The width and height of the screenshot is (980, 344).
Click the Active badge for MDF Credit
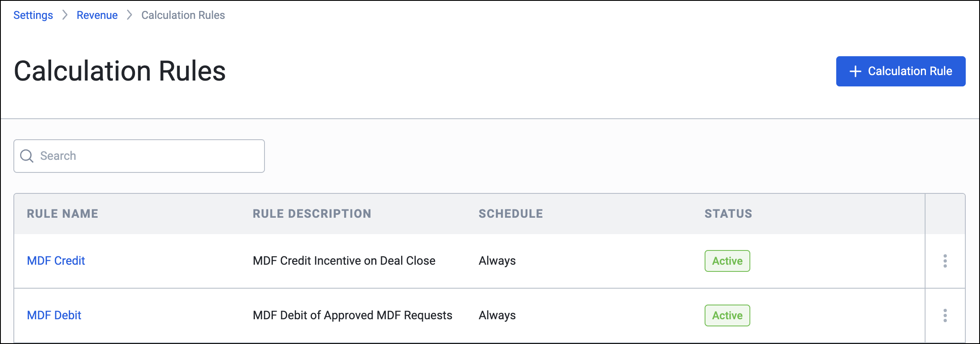click(x=727, y=261)
